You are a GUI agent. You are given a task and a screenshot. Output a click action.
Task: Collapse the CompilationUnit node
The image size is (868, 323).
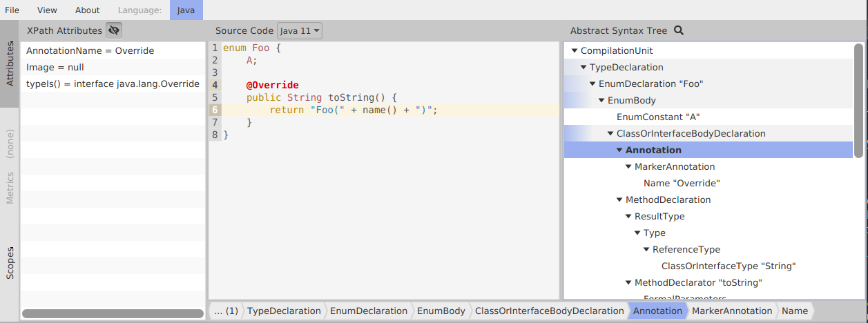[575, 51]
